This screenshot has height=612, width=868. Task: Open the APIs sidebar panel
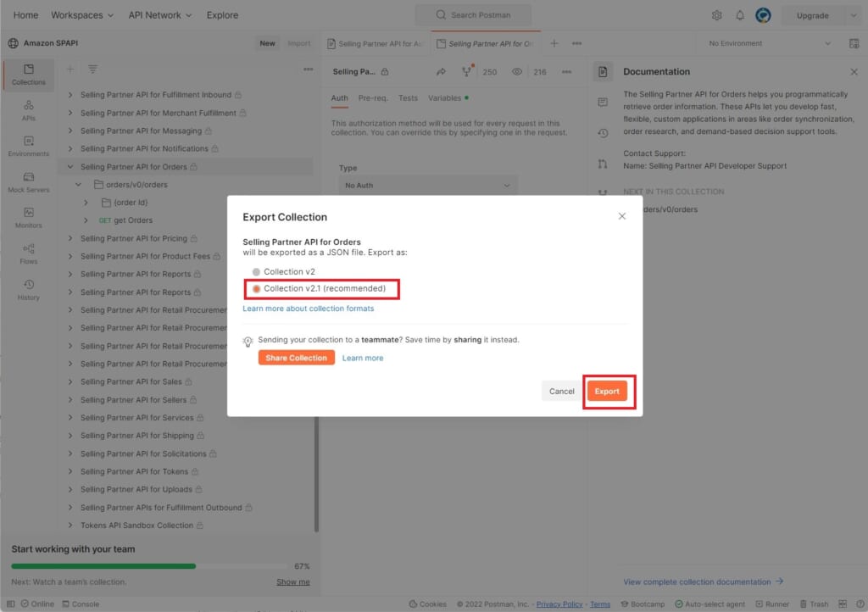[29, 110]
